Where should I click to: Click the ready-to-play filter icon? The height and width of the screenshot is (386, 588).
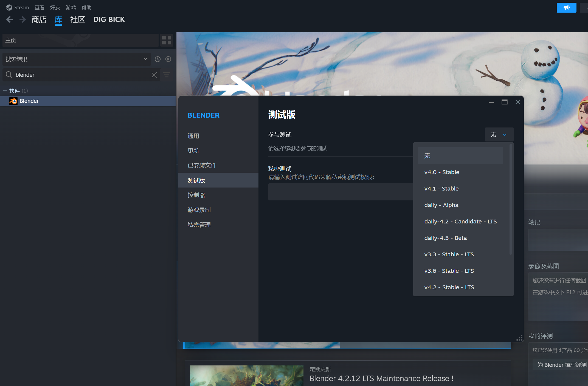168,59
